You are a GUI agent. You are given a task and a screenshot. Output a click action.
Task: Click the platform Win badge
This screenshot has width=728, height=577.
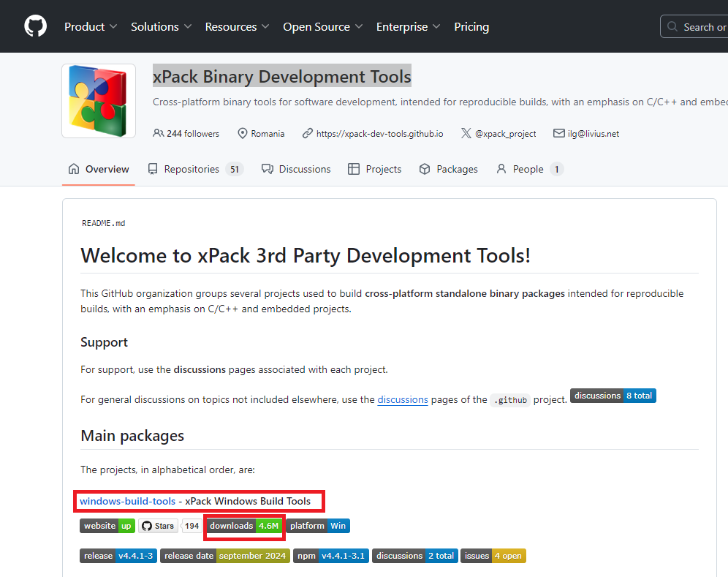tap(318, 526)
